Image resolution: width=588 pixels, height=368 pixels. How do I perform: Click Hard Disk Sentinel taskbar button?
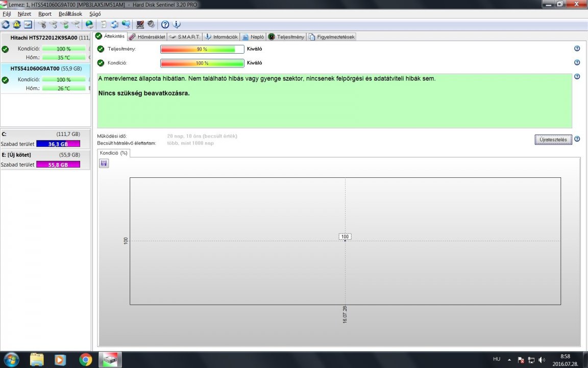(110, 360)
